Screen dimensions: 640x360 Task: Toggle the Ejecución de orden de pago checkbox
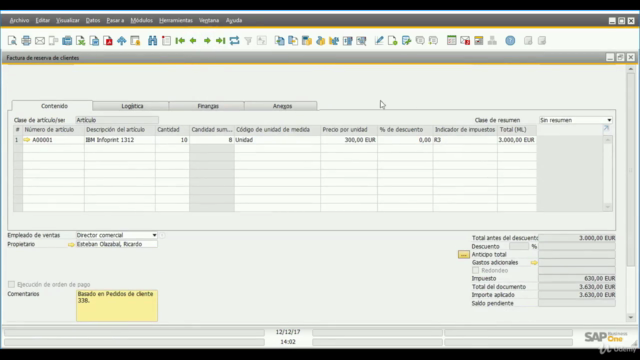(11, 284)
